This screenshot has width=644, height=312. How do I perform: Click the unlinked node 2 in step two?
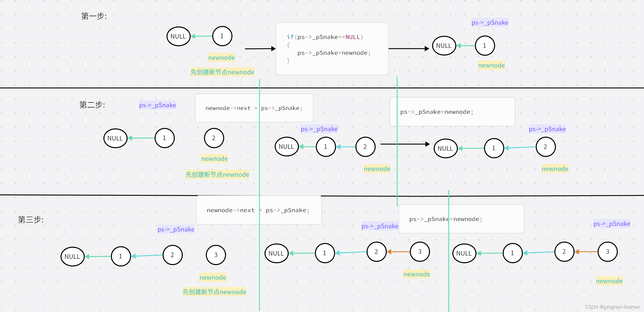point(214,138)
